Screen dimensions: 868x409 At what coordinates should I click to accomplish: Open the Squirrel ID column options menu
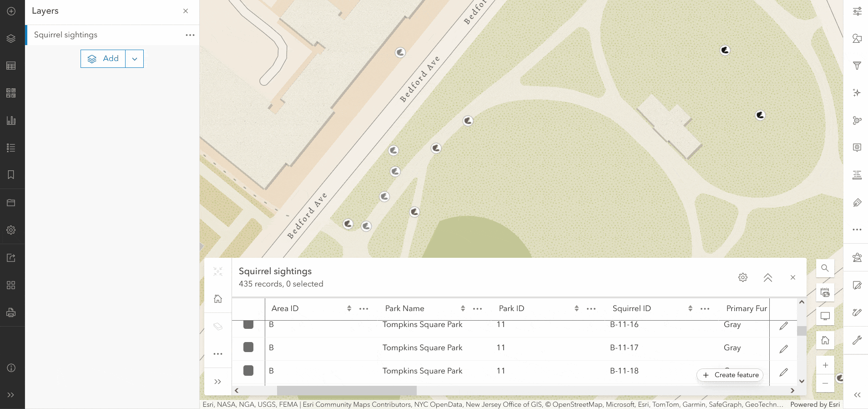[705, 308]
